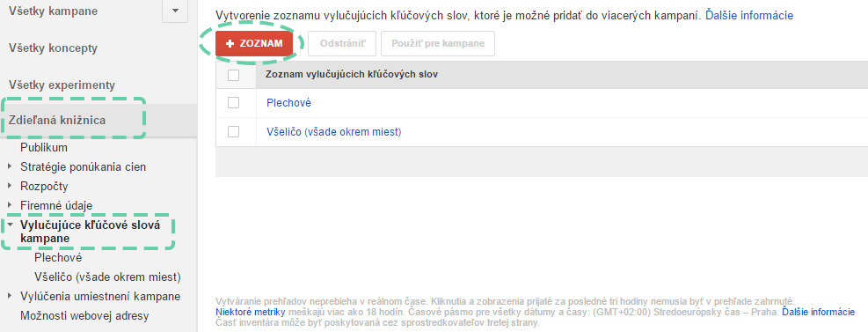Screen dimensions: 868x332
Task: Open Všeličo (všade okrem miest) in sidebar tree
Action: pos(107,277)
